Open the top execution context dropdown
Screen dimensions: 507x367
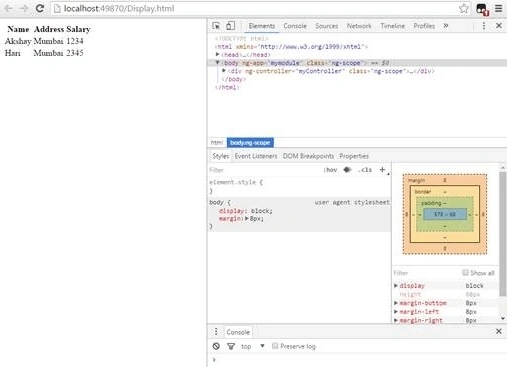pos(253,346)
